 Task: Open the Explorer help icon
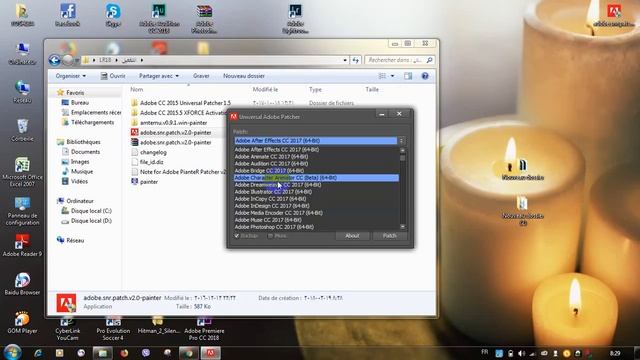click(425, 76)
